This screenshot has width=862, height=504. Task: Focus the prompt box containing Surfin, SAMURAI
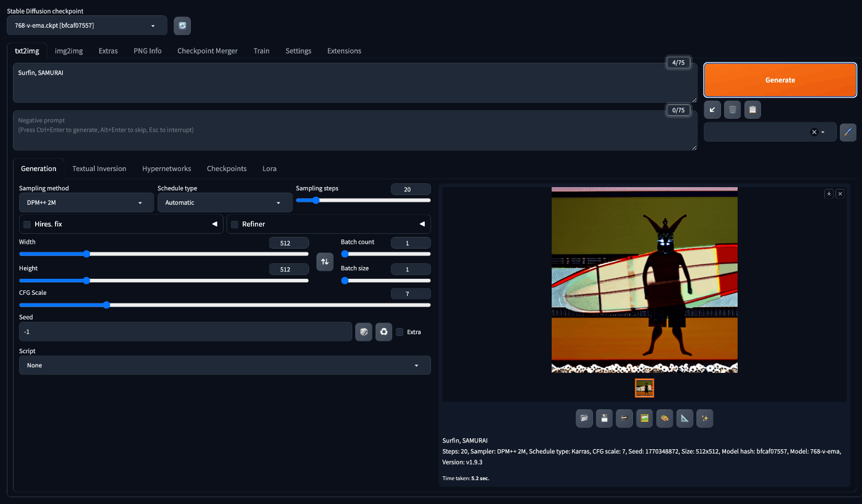pyautogui.click(x=355, y=82)
